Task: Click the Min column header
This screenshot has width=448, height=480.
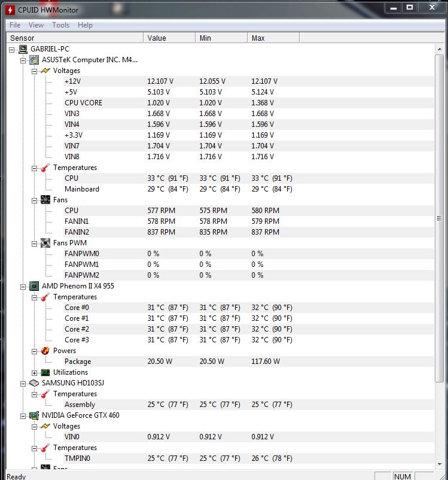Action: [221, 38]
